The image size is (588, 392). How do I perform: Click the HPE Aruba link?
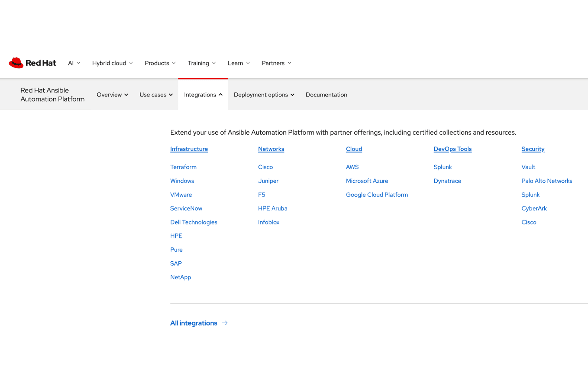click(x=273, y=209)
